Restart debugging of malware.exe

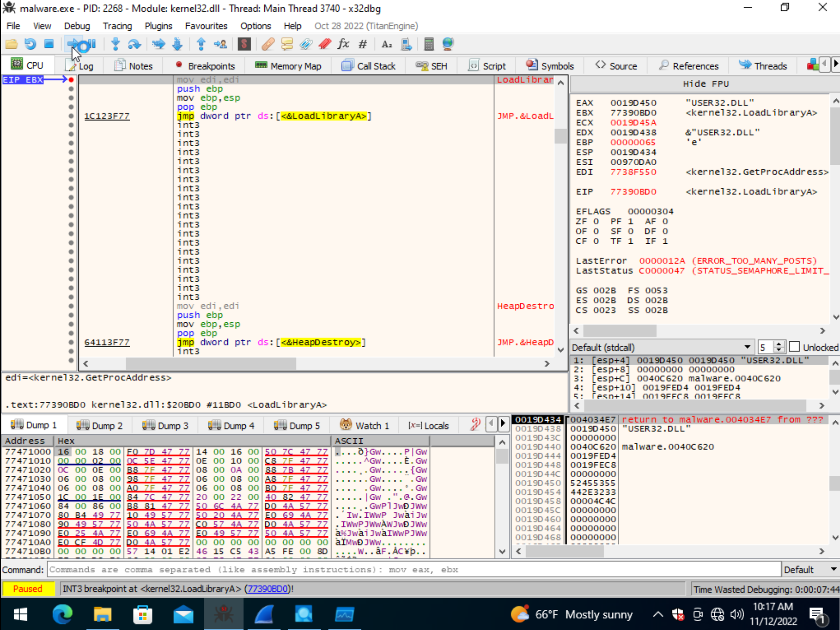coord(29,44)
